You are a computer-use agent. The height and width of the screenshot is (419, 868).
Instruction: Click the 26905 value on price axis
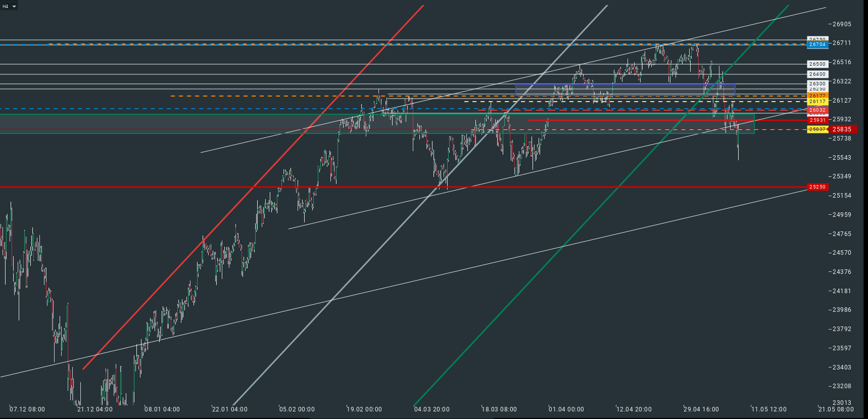coord(842,24)
